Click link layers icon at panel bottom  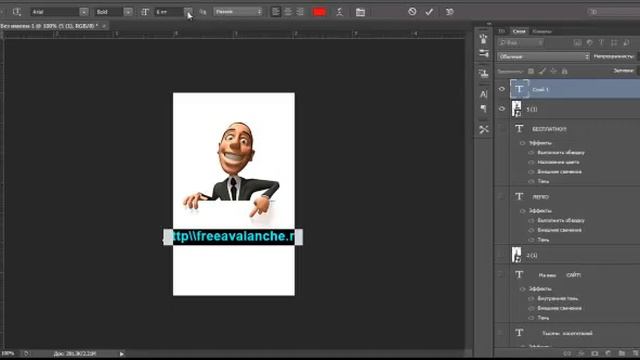point(567,353)
